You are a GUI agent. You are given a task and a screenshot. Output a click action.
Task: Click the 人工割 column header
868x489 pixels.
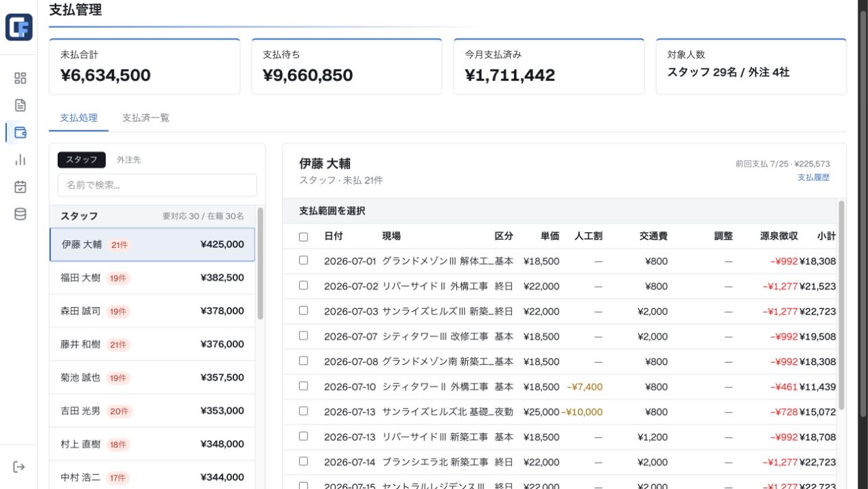[589, 236]
